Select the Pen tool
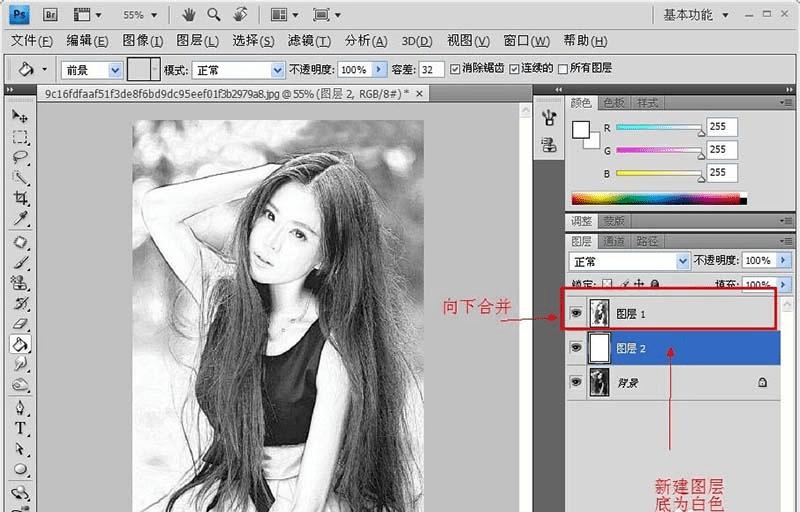800x512 pixels. 20,408
